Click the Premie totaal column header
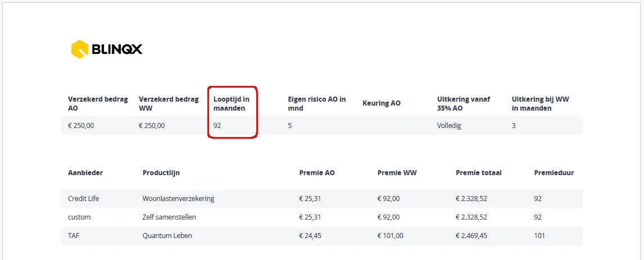Screen dimensions: 644x260 tap(478, 173)
